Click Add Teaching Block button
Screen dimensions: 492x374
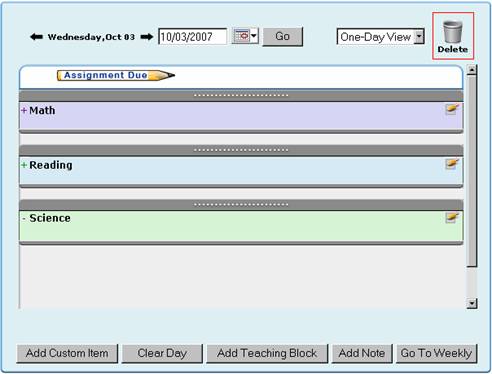tap(267, 353)
